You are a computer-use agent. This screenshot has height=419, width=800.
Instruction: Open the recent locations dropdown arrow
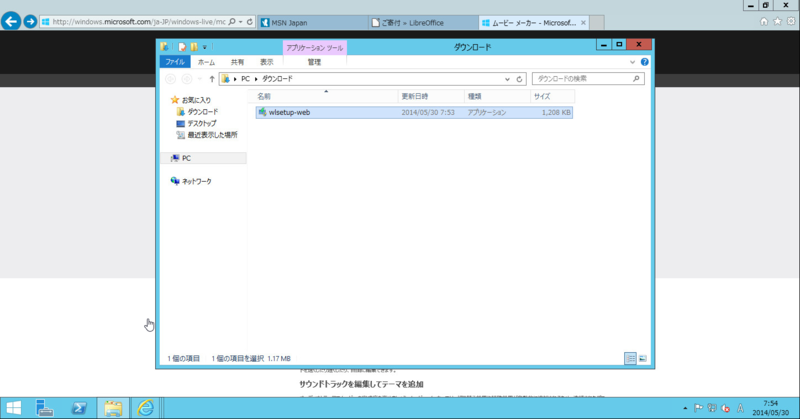(199, 79)
